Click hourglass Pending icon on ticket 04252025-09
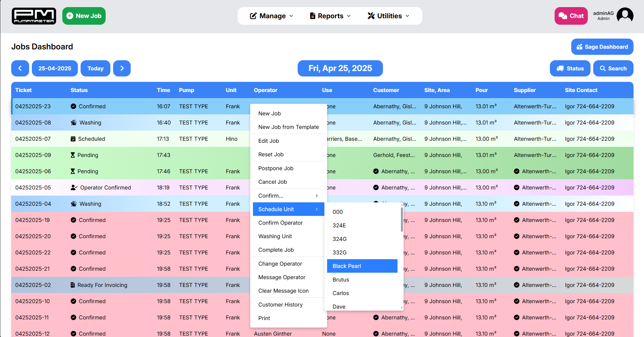 pos(72,155)
